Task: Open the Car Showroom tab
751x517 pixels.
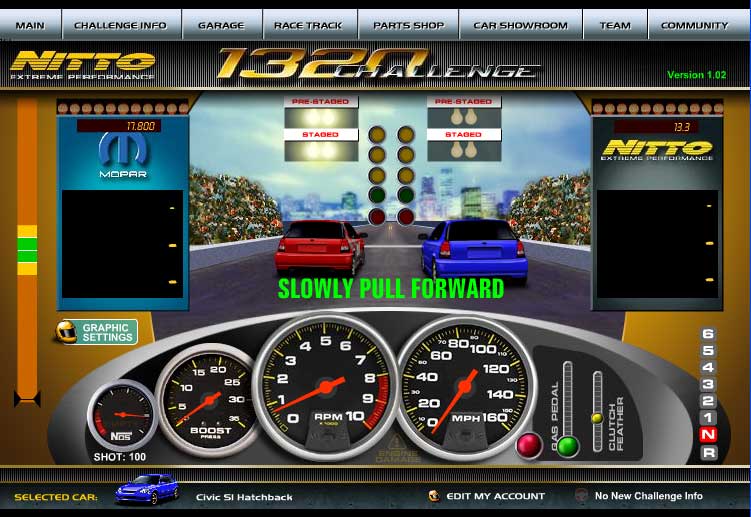Action: (520, 25)
